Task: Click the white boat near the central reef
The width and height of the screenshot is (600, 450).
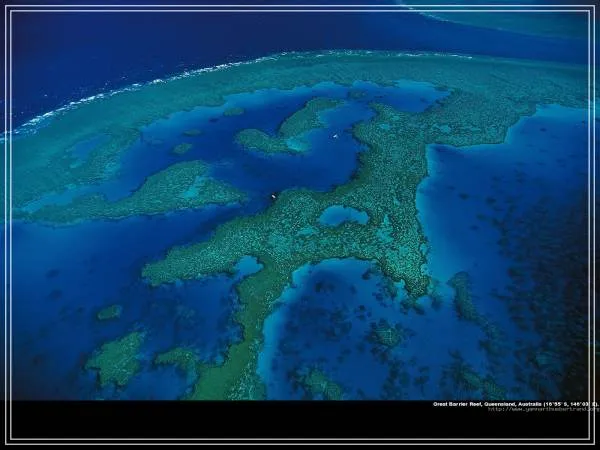Action: pos(273,196)
